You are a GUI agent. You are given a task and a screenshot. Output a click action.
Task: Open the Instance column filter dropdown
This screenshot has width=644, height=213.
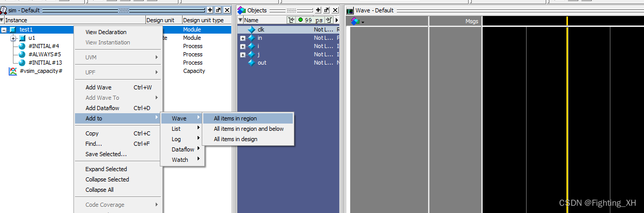pos(2,20)
